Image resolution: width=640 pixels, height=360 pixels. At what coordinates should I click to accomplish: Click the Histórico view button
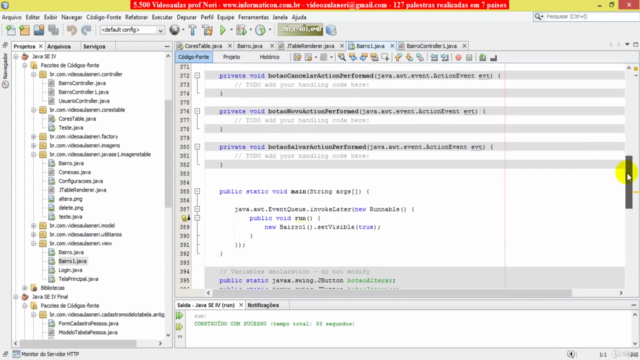tap(269, 57)
